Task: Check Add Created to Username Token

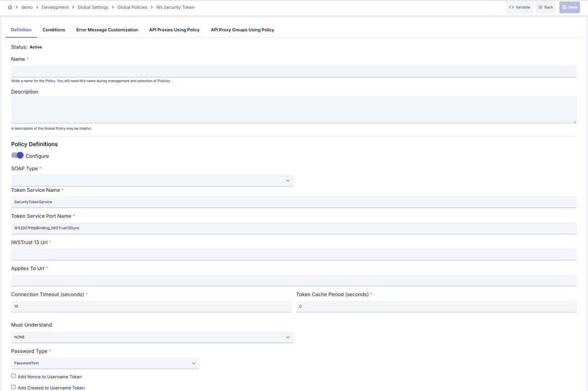Action: pyautogui.click(x=14, y=387)
